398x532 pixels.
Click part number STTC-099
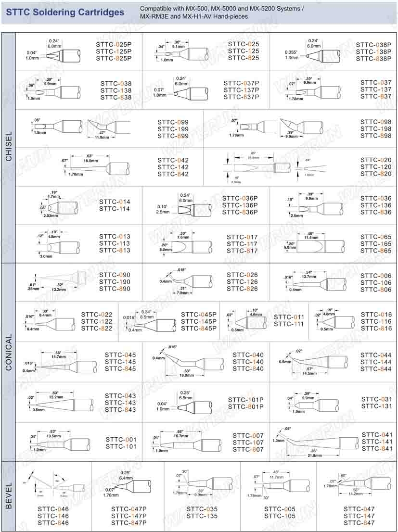[x=173, y=122]
